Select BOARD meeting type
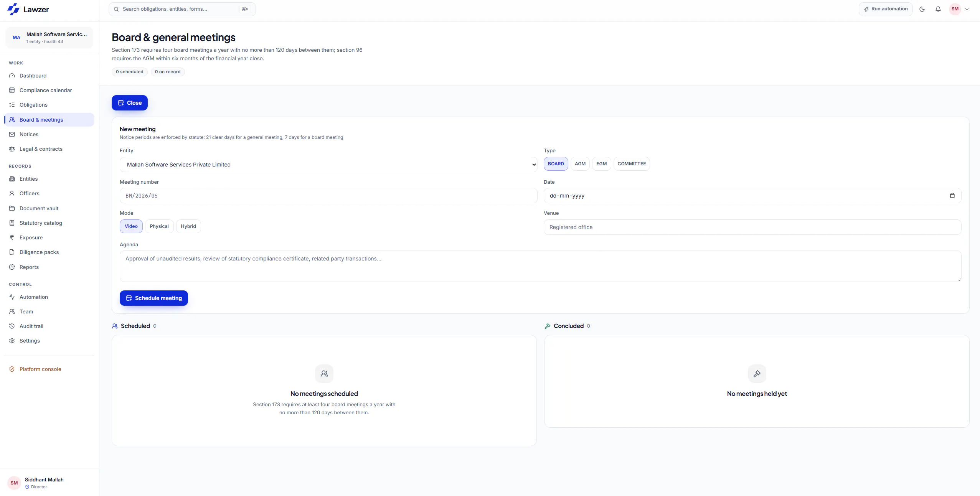 [556, 164]
